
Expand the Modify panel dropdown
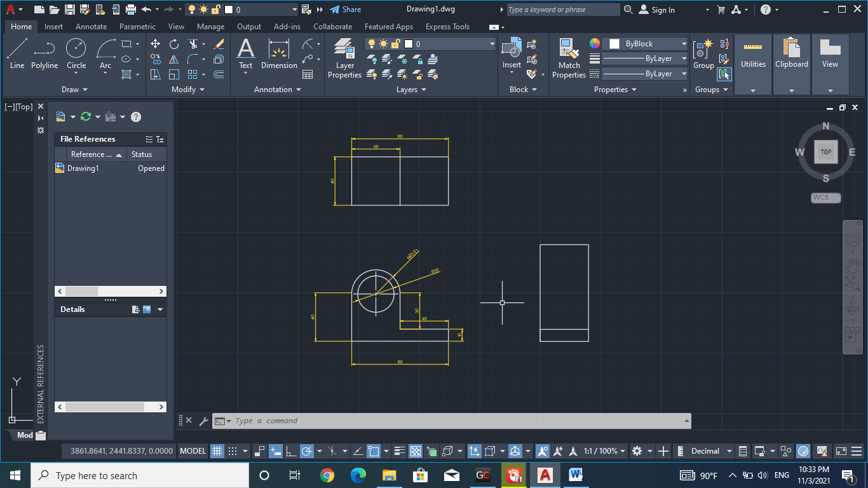[188, 90]
